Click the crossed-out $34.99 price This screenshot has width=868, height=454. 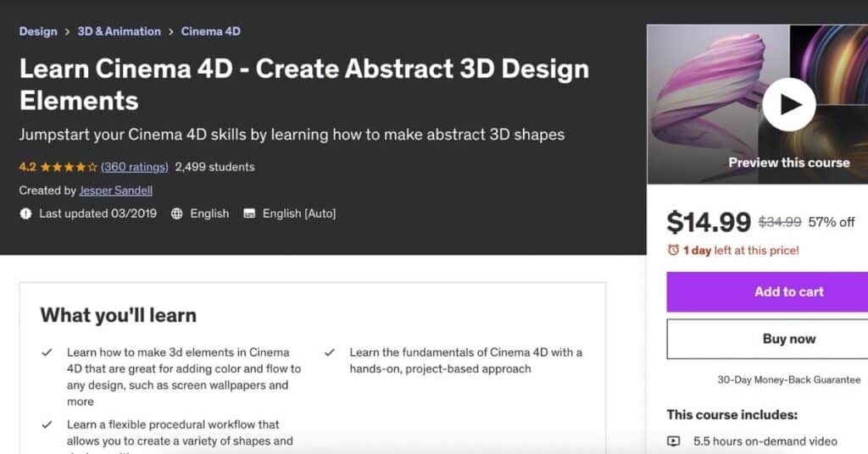(780, 222)
